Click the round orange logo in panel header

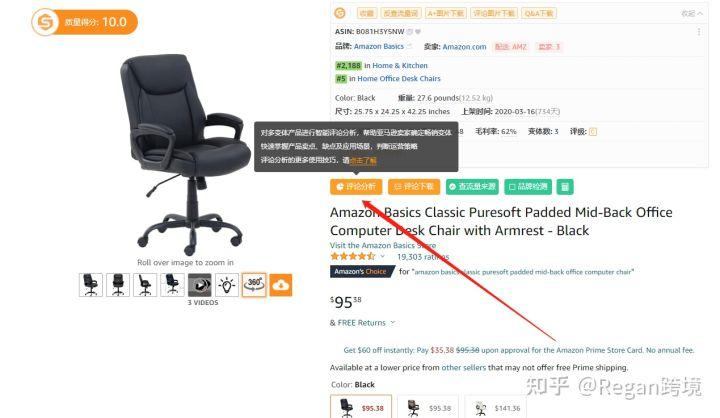pyautogui.click(x=340, y=13)
